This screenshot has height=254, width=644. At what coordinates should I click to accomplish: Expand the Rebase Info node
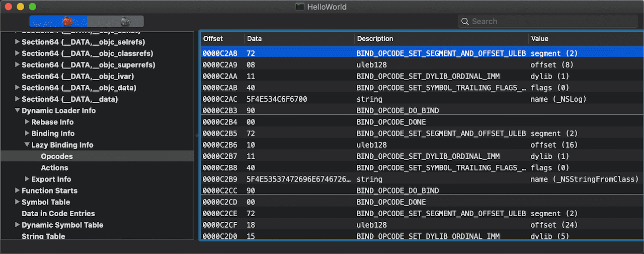pyautogui.click(x=27, y=122)
